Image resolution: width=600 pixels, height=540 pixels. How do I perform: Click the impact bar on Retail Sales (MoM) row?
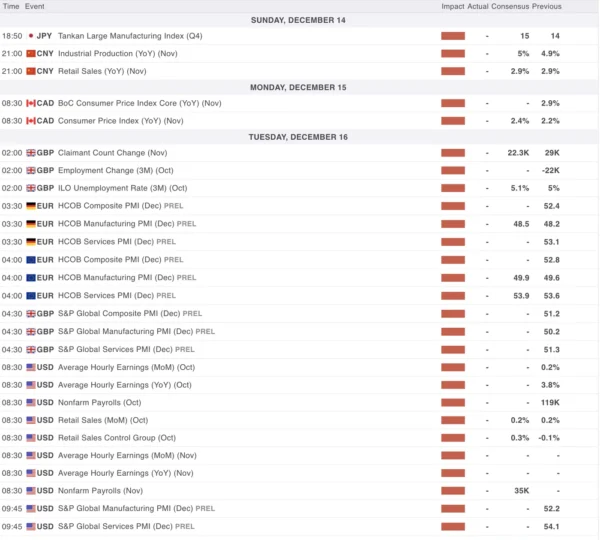453,419
